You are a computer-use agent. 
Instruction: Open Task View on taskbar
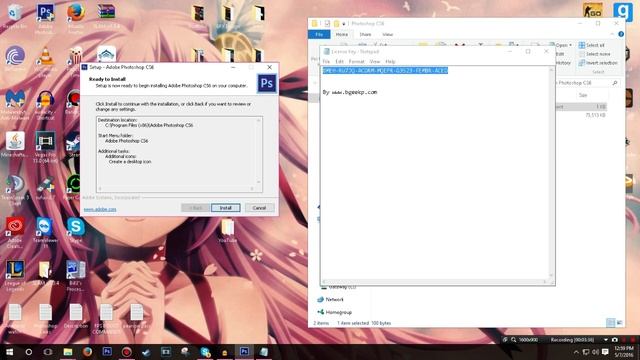coord(48,352)
